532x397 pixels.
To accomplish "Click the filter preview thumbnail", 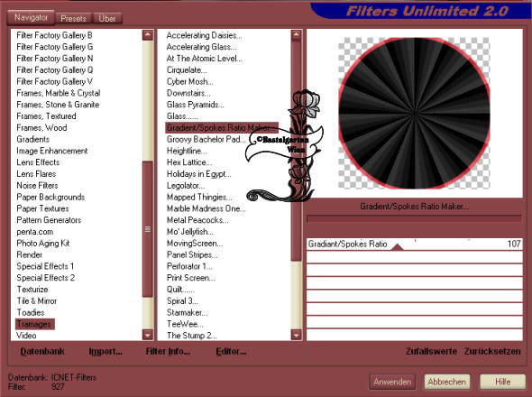I will [x=414, y=113].
